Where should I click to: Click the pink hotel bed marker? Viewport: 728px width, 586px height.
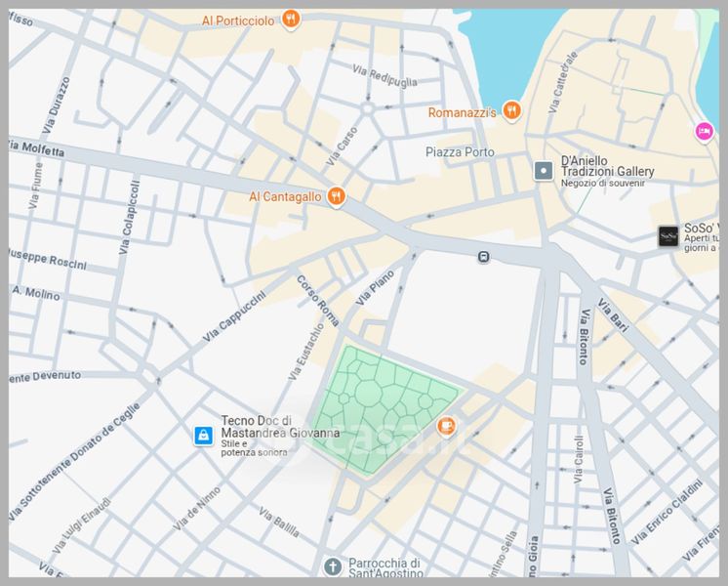pyautogui.click(x=703, y=131)
